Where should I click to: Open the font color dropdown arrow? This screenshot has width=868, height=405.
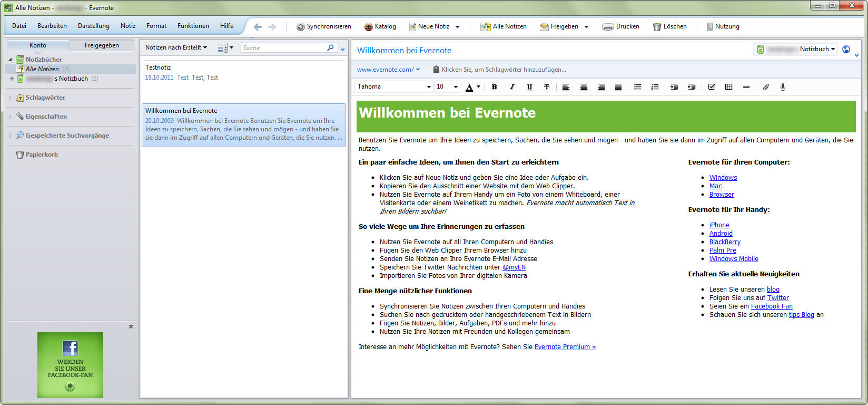[478, 87]
